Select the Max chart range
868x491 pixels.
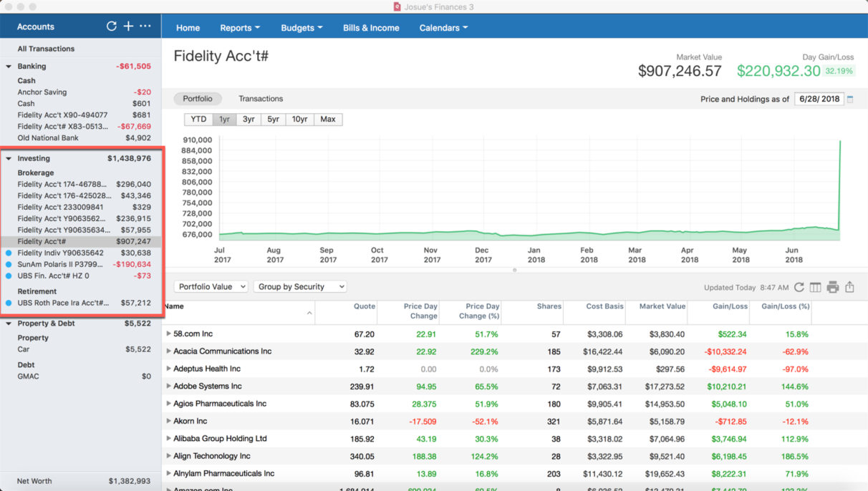click(327, 120)
